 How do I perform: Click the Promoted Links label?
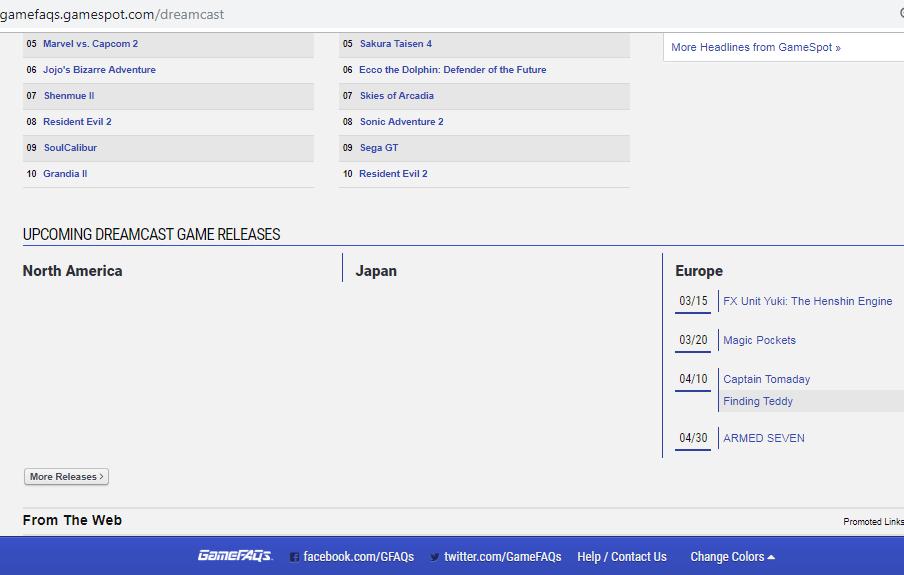[x=873, y=521]
